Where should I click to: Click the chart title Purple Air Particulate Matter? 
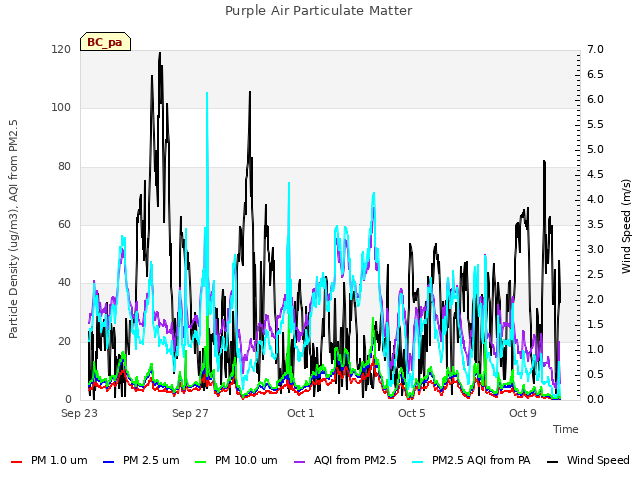tap(319, 11)
